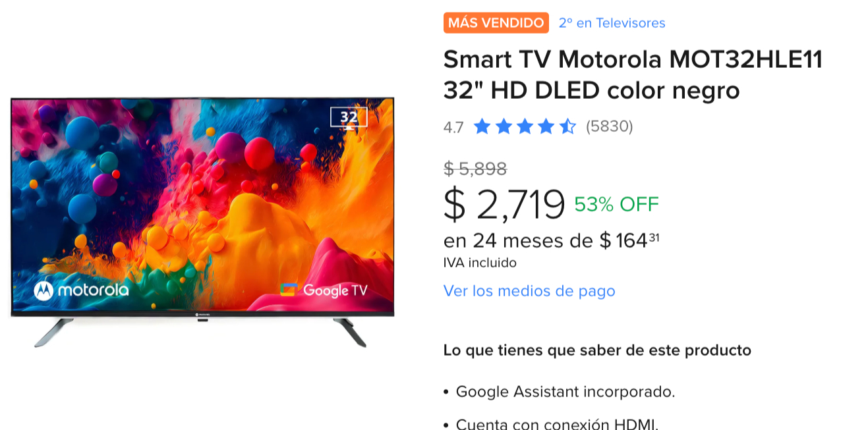This screenshot has height=430, width=868.
Task: Click the Motorola logo on the TV image
Action: pyautogui.click(x=81, y=290)
